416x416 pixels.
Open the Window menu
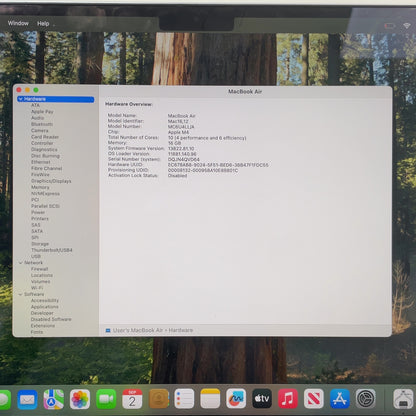[x=18, y=23]
